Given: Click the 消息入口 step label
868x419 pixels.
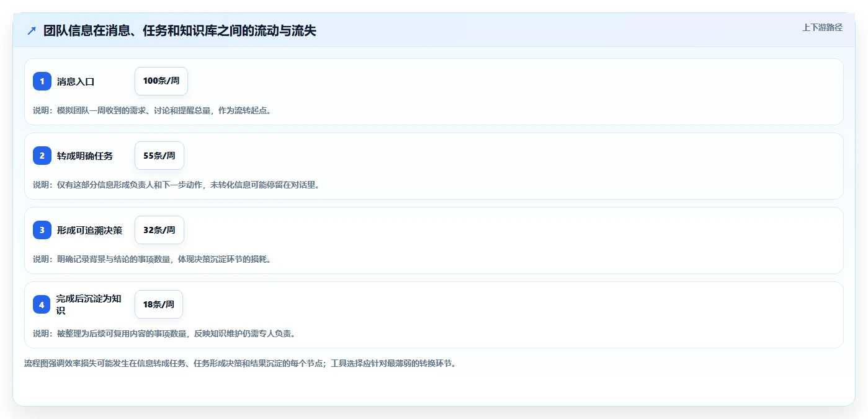Looking at the screenshot, I should pos(76,81).
